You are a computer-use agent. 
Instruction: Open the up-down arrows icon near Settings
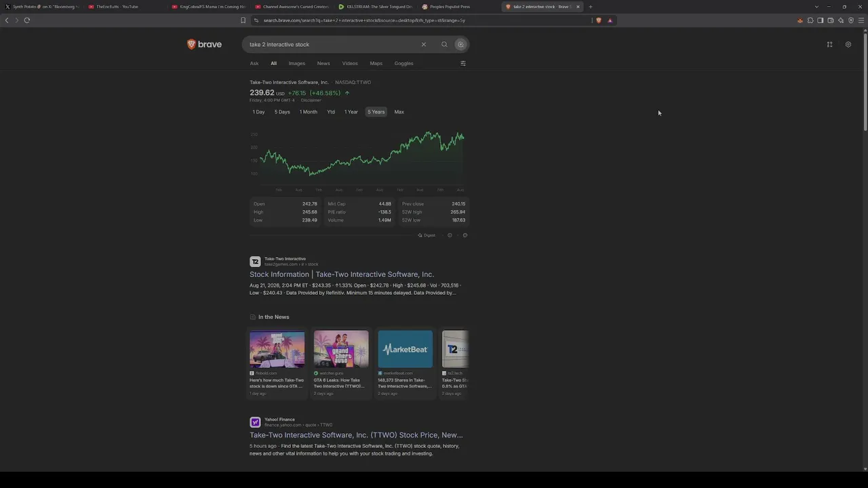pos(829,45)
